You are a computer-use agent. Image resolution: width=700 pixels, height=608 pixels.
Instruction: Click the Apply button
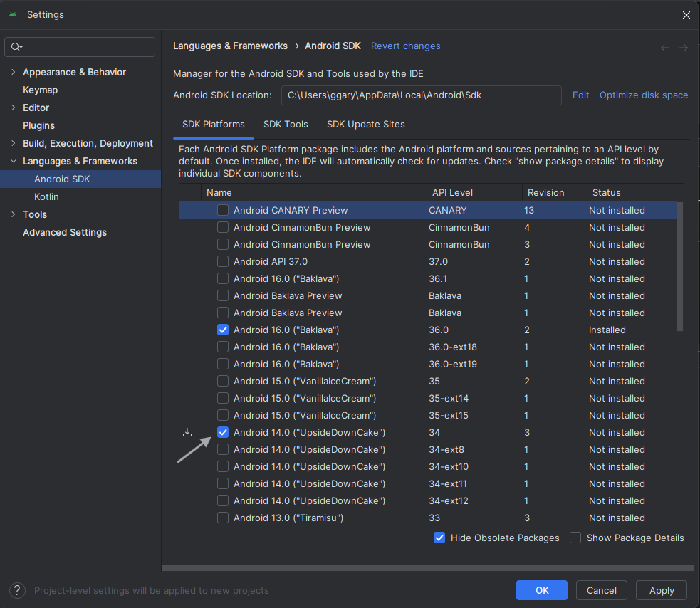tap(661, 590)
